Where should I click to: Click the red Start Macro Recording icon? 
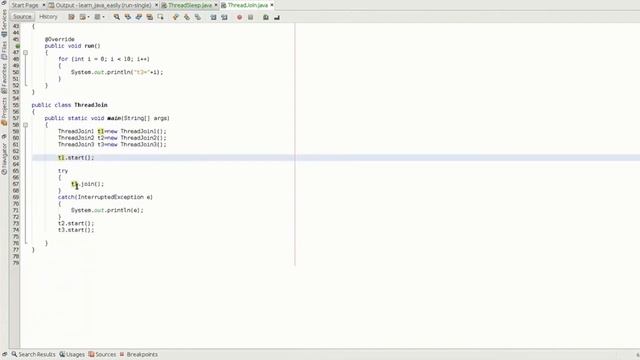240,17
